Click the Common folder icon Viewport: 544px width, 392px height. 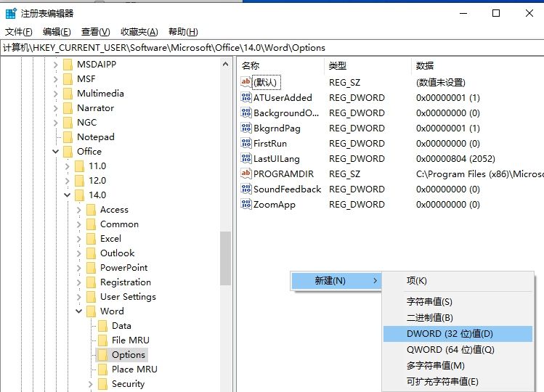pos(92,224)
